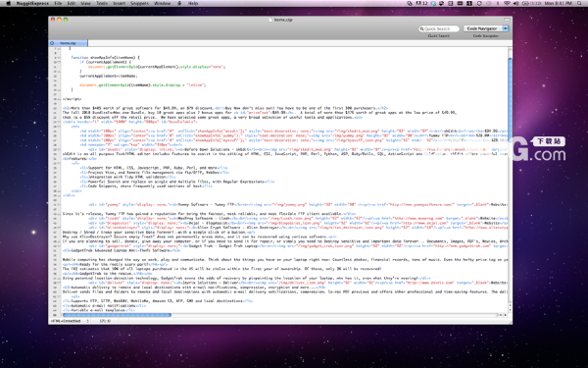Click the sync status icon in menu bar

[479, 3]
